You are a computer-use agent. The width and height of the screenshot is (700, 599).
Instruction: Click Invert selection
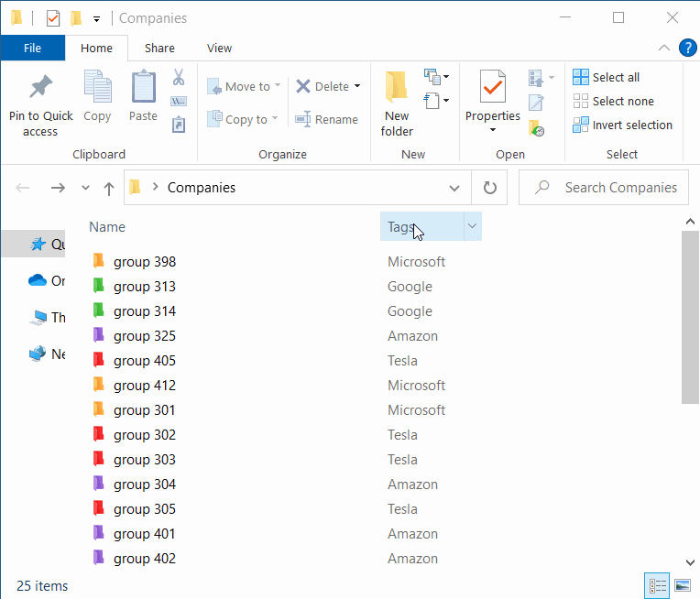point(622,125)
